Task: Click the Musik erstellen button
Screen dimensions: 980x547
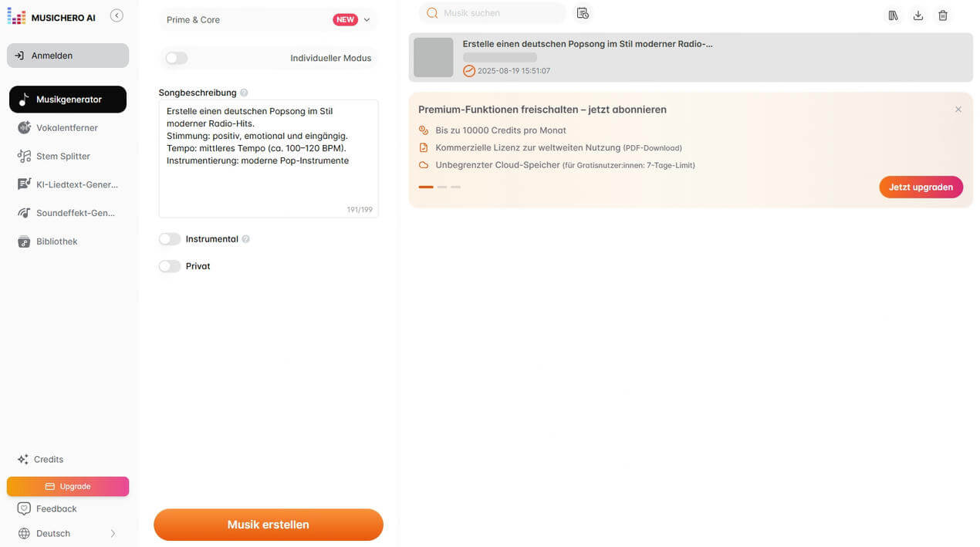Action: coord(269,525)
